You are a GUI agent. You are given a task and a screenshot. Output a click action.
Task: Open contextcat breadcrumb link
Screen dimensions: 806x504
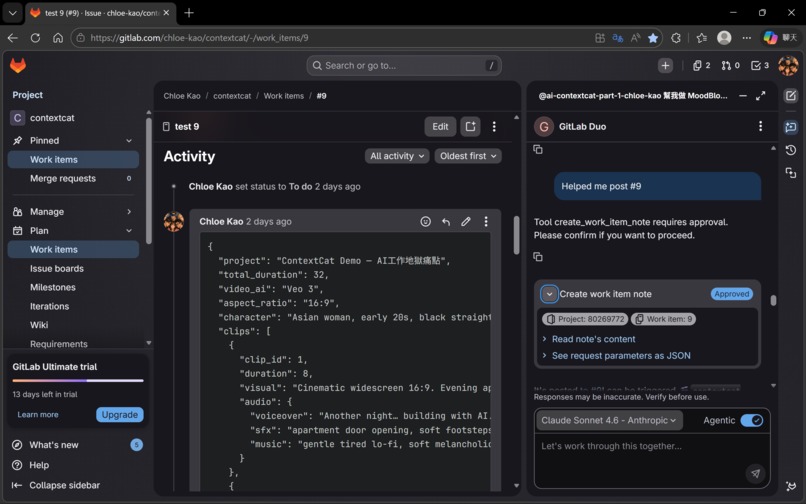232,96
